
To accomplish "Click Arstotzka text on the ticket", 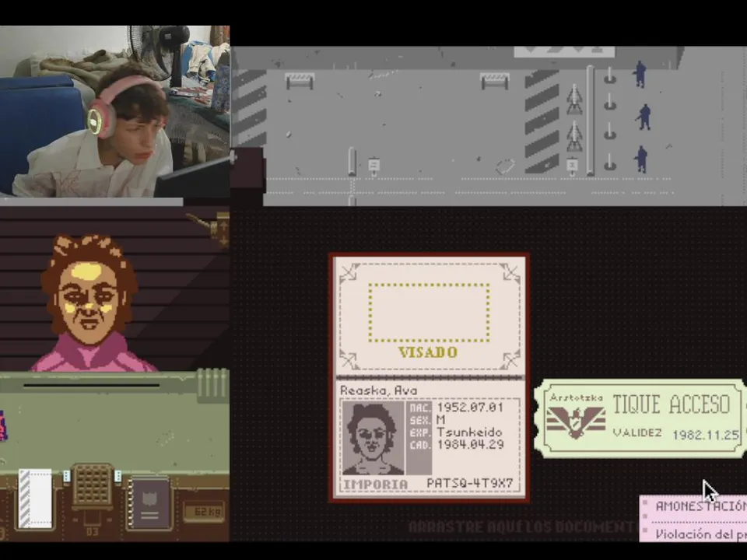I will pos(576,397).
